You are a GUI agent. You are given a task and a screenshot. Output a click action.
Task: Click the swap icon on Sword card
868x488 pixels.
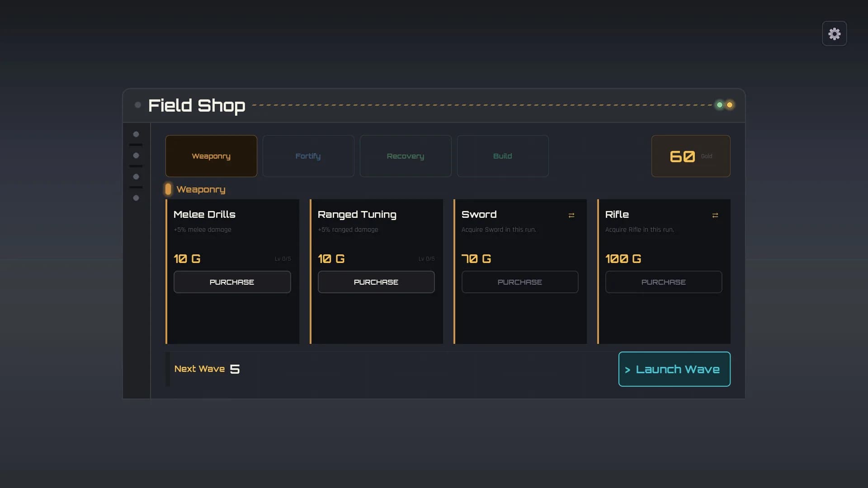point(571,216)
